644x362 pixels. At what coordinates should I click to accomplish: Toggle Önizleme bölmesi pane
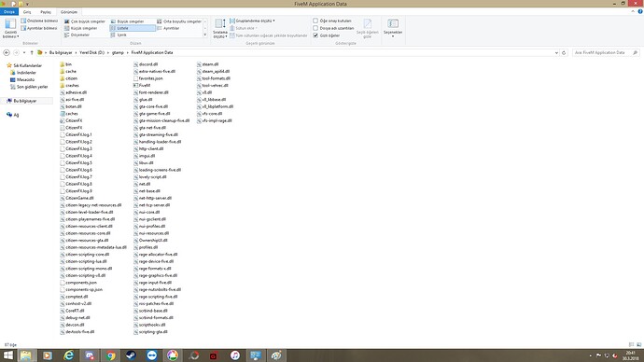pyautogui.click(x=39, y=21)
